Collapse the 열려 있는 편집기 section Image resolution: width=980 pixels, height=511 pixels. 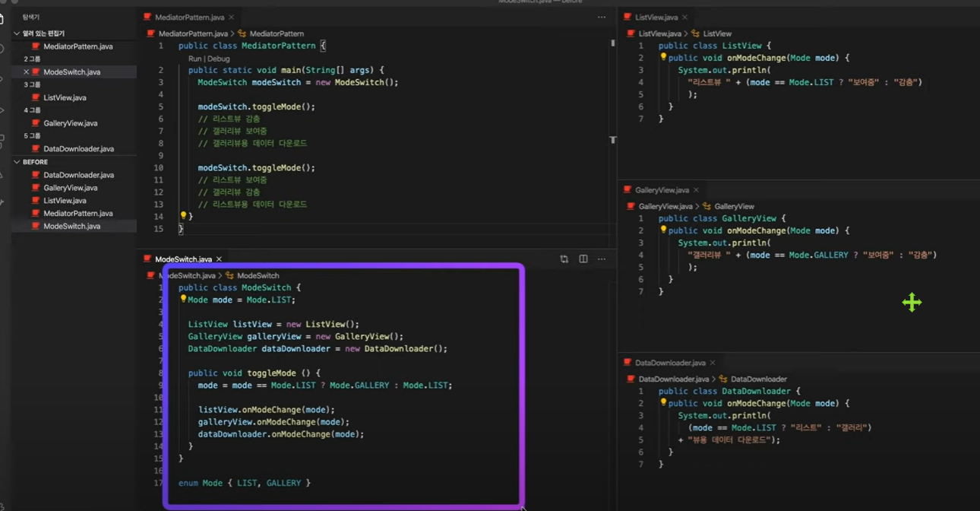17,33
